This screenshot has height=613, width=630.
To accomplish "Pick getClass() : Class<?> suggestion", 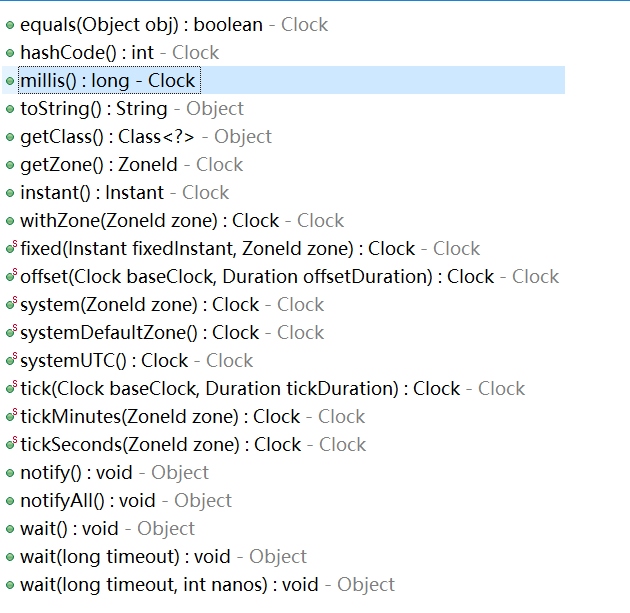I will (146, 137).
